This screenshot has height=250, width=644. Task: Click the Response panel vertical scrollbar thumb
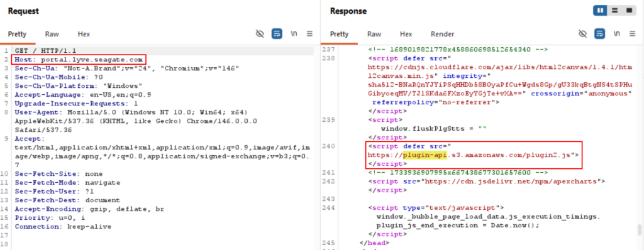pyautogui.click(x=640, y=229)
